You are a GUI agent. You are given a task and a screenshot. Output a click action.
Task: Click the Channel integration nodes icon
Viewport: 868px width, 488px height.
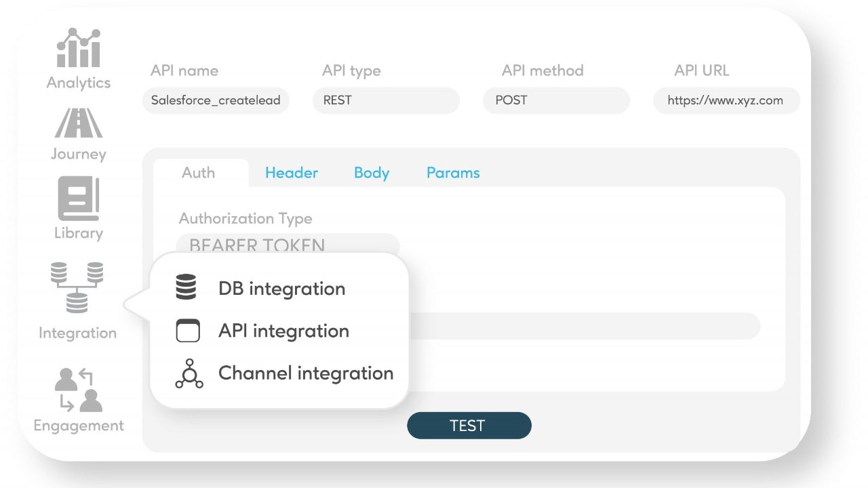(189, 373)
